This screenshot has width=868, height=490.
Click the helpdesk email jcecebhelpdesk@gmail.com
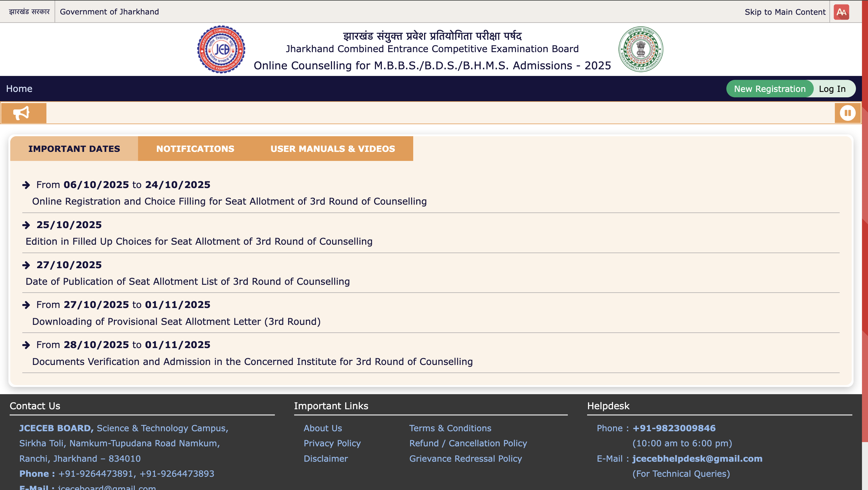click(697, 458)
